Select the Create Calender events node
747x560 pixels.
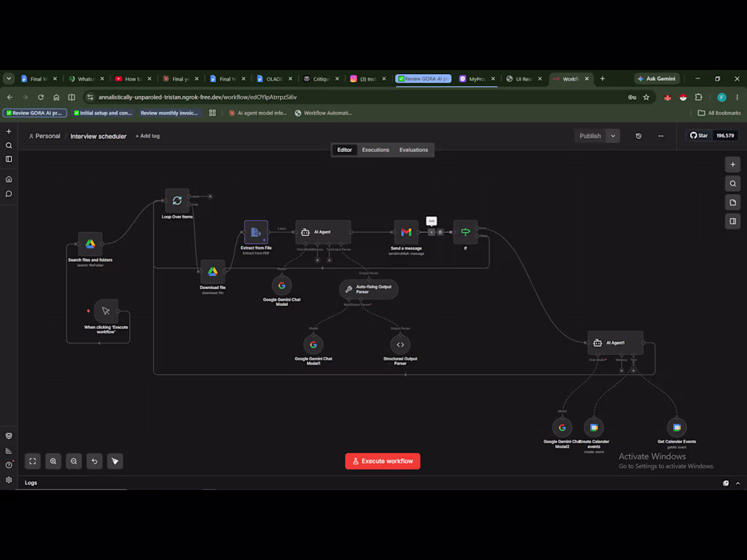(594, 428)
